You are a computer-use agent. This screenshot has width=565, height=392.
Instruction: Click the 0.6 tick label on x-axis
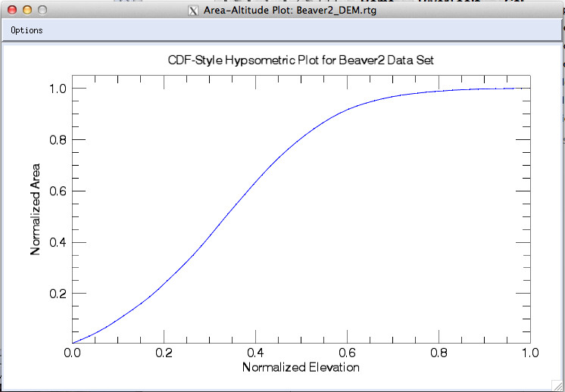tap(347, 352)
